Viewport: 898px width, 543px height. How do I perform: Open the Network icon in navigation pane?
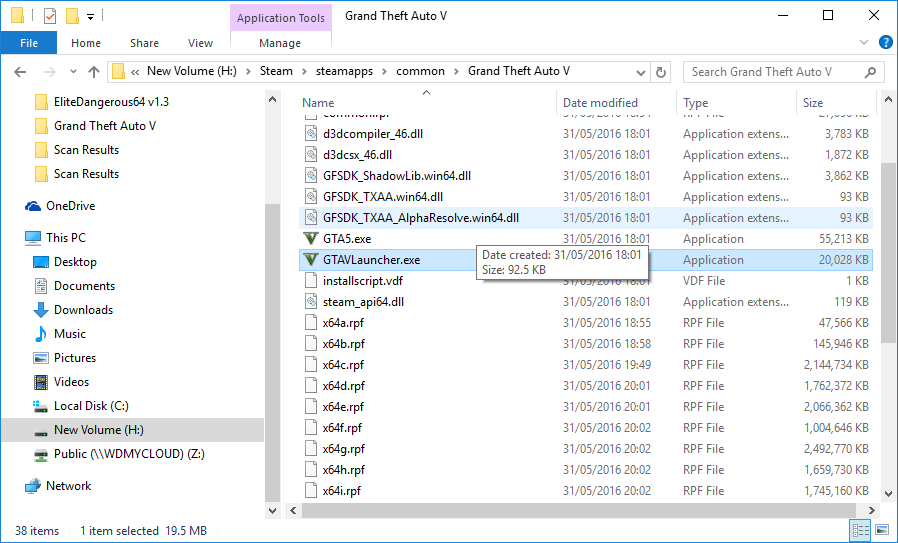click(x=33, y=486)
